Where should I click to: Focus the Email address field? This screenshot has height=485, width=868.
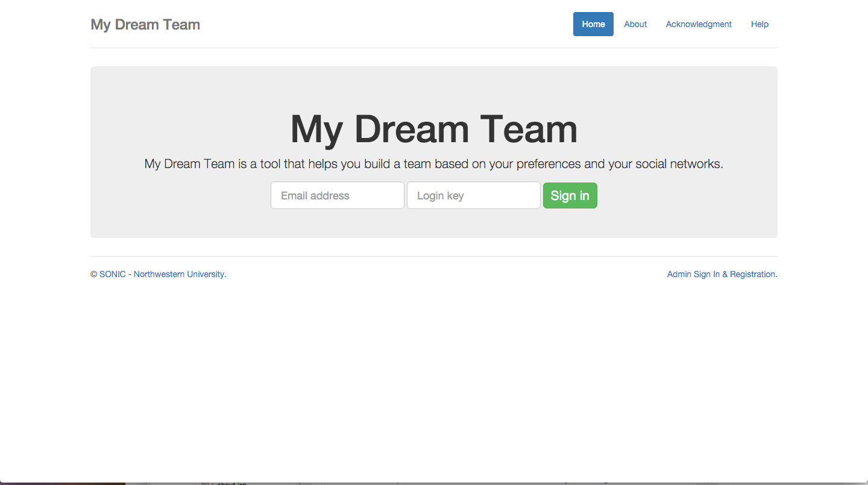pos(337,196)
